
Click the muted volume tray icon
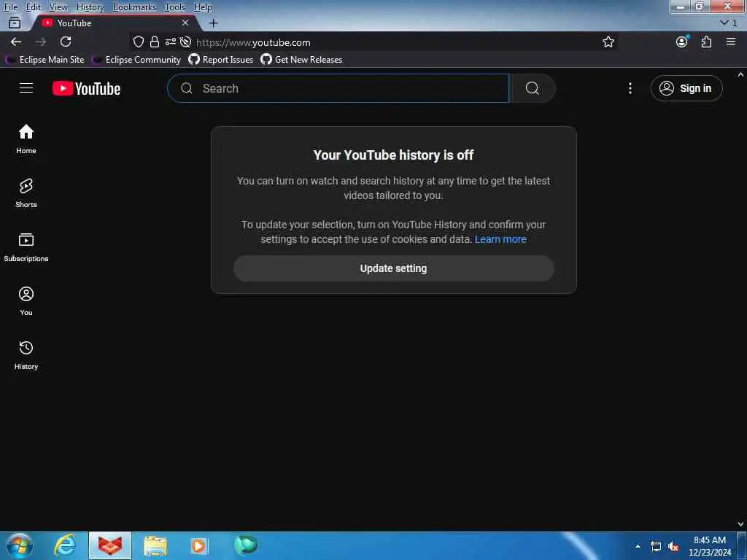point(673,547)
